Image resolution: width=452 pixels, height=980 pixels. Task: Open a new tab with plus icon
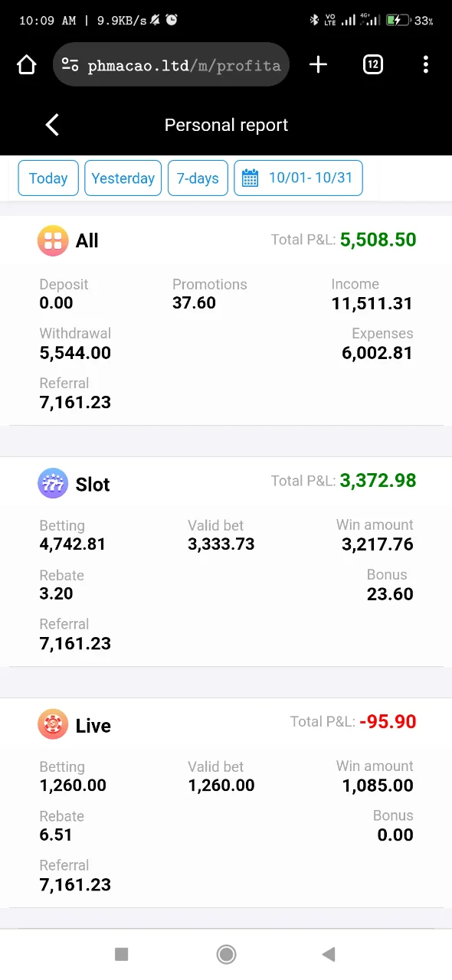[318, 65]
